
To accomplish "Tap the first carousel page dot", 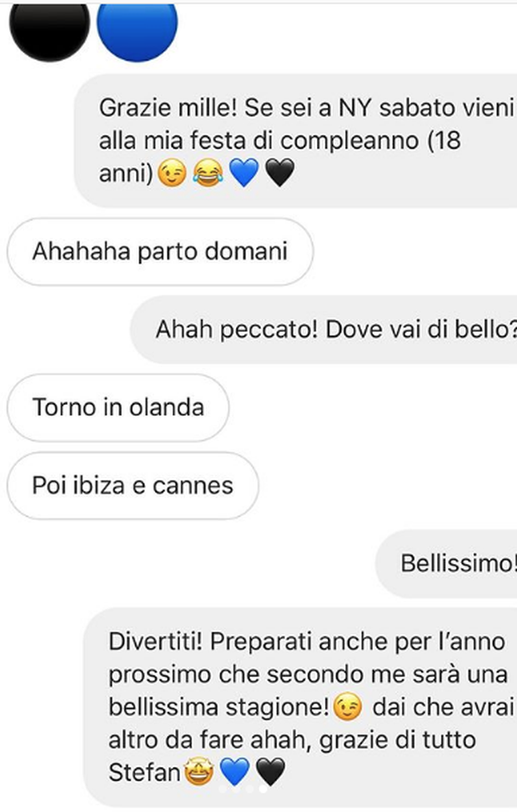I will [x=223, y=789].
